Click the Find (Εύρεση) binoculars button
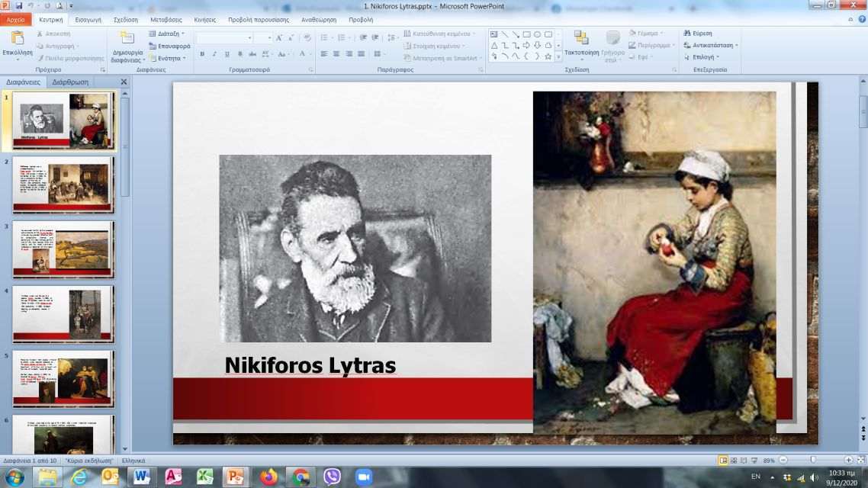 pos(698,34)
